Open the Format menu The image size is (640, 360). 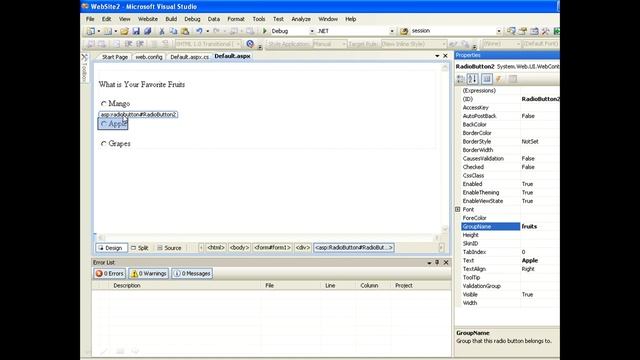point(236,19)
